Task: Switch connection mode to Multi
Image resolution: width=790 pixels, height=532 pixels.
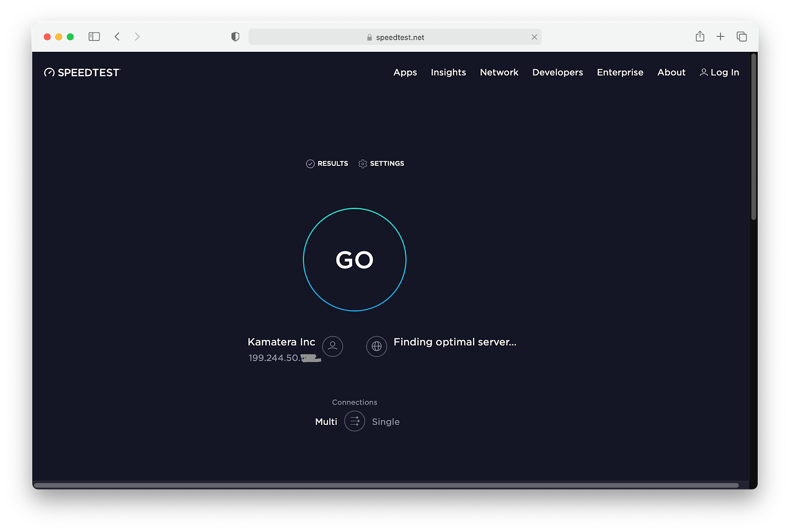Action: click(326, 421)
